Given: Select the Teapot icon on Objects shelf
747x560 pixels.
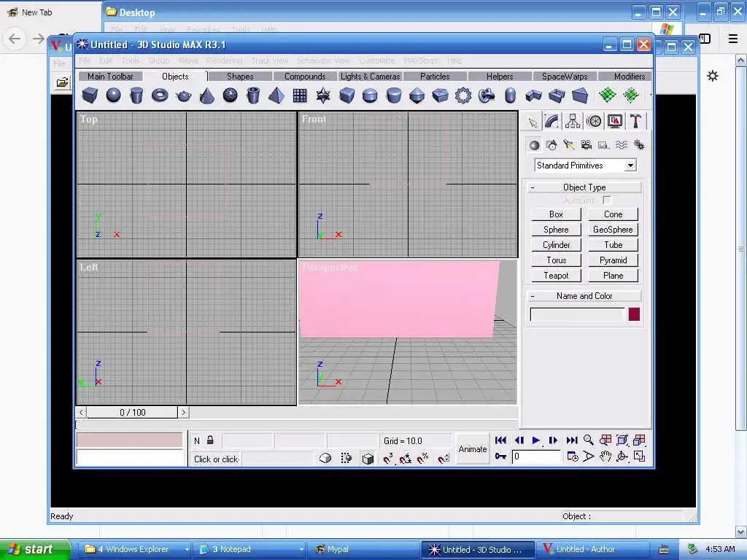Looking at the screenshot, I should 183,96.
